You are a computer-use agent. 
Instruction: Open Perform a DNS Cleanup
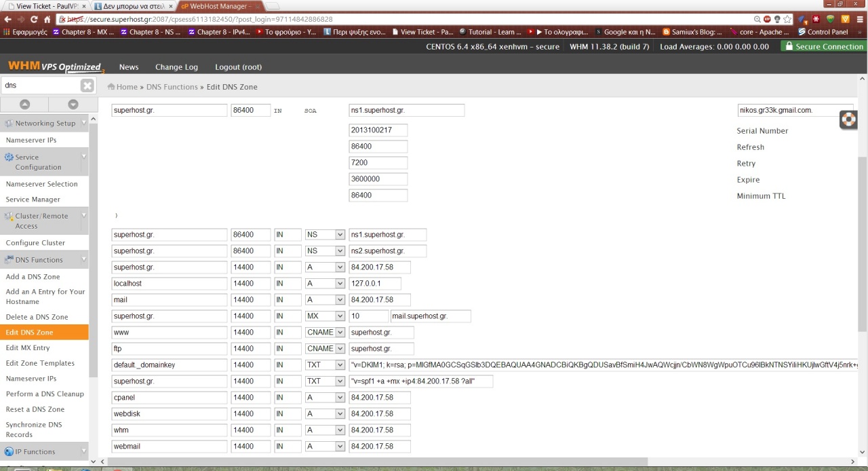click(x=45, y=394)
